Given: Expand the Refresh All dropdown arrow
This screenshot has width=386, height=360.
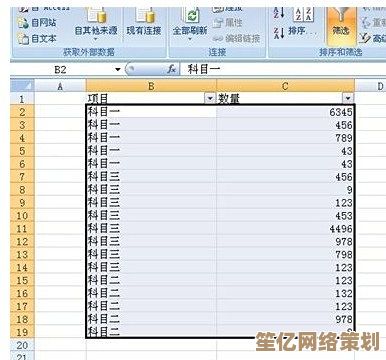Looking at the screenshot, I should pyautogui.click(x=190, y=39).
